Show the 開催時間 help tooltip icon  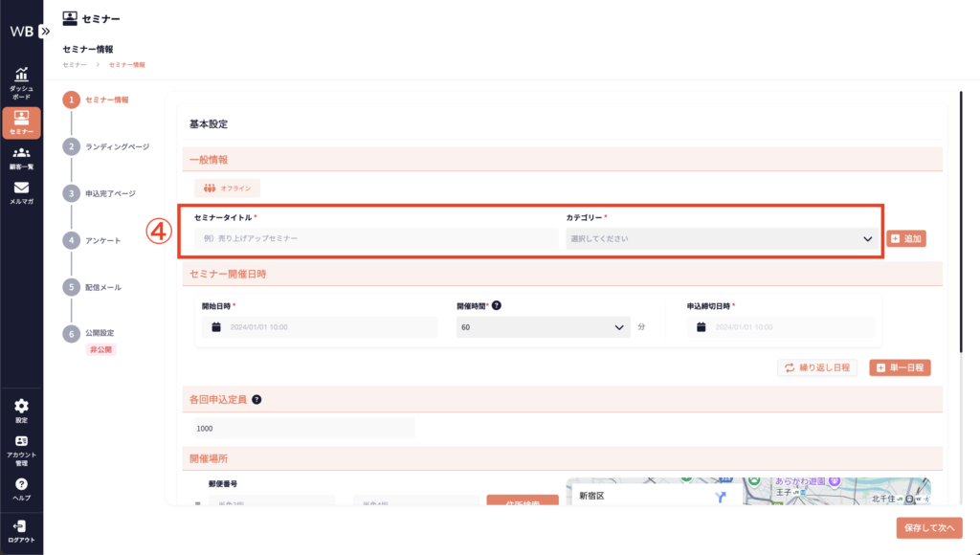click(x=497, y=305)
